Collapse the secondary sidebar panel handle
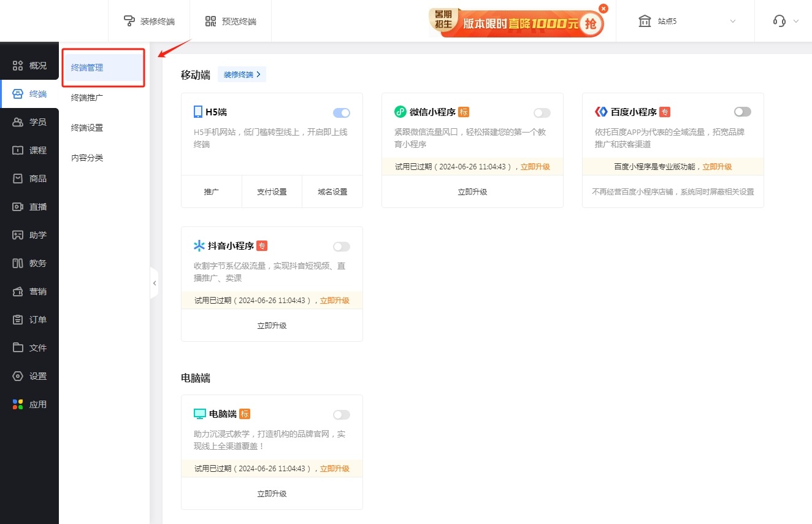Viewport: 812px width, 524px height. (154, 283)
